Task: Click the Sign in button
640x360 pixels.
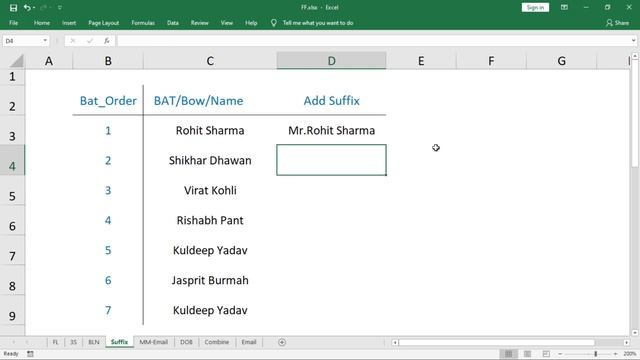Action: [x=535, y=7]
